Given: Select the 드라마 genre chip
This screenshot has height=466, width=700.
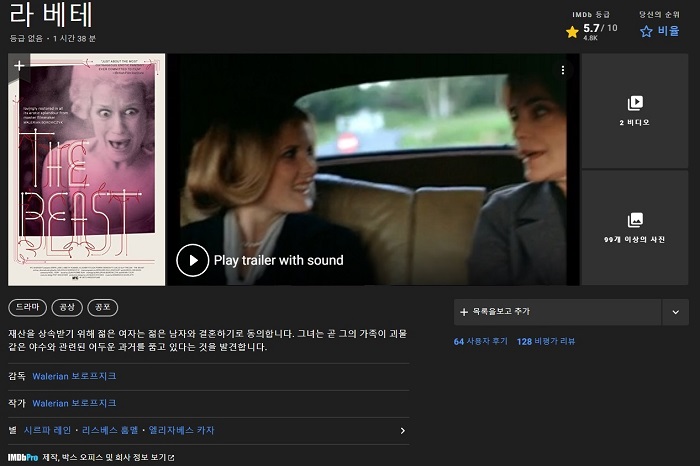Looking at the screenshot, I should click(x=30, y=307).
